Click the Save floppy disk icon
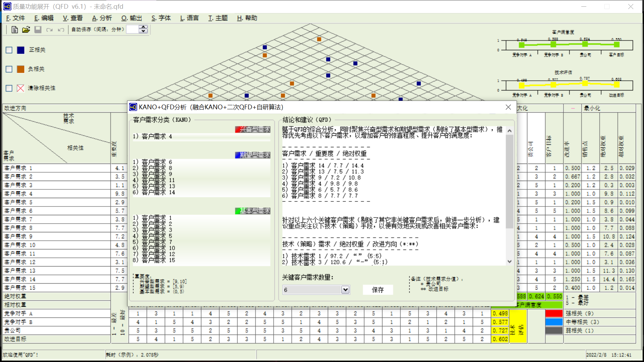Screen dimensions: 644x362 [x=38, y=30]
